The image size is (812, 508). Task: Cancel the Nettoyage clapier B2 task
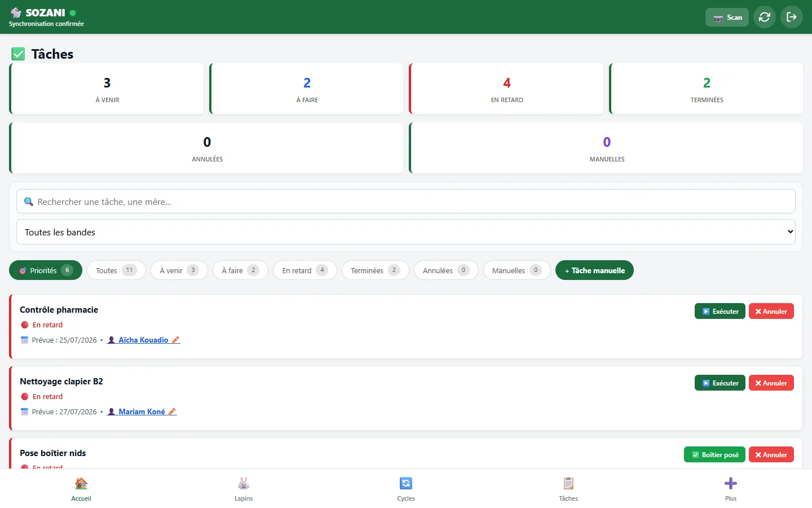click(771, 383)
